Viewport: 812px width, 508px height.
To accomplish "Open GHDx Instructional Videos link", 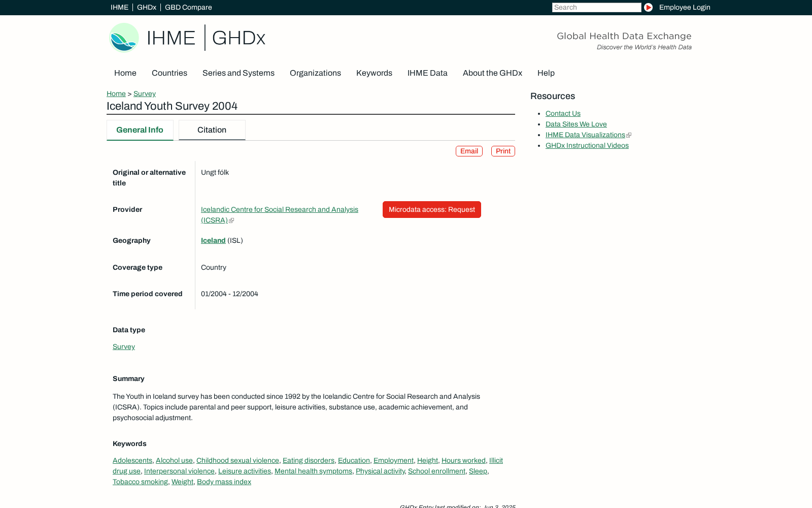I will click(x=587, y=146).
